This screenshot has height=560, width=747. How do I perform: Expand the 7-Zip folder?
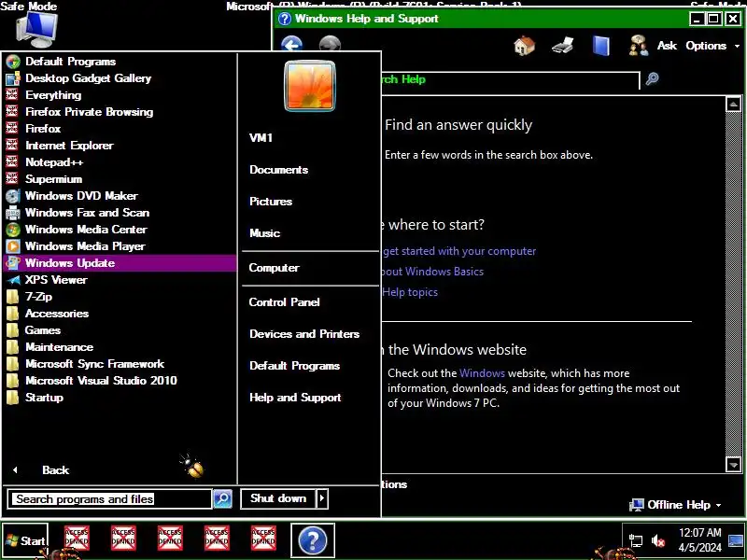click(120, 297)
